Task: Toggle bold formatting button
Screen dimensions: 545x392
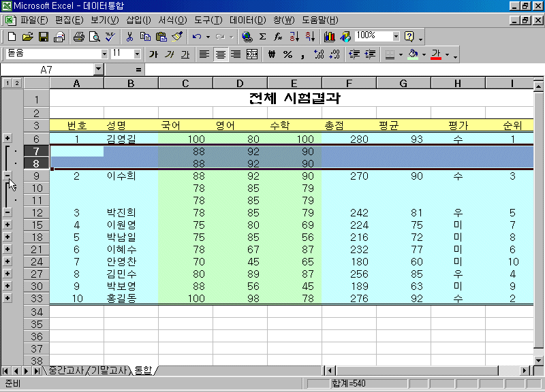Action: pyautogui.click(x=153, y=54)
